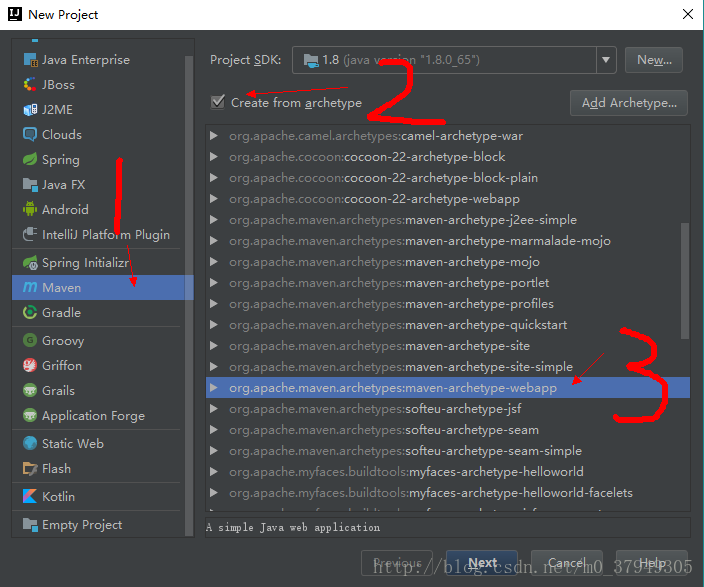Click the Cancel button
This screenshot has width=704, height=587.
pyautogui.click(x=567, y=563)
